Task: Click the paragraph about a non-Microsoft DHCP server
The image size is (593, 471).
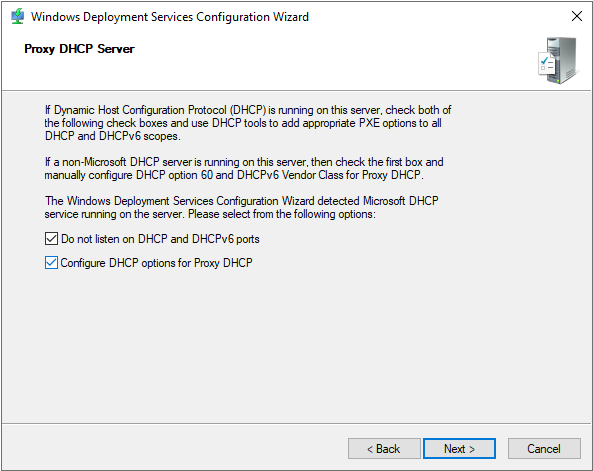Action: point(244,168)
